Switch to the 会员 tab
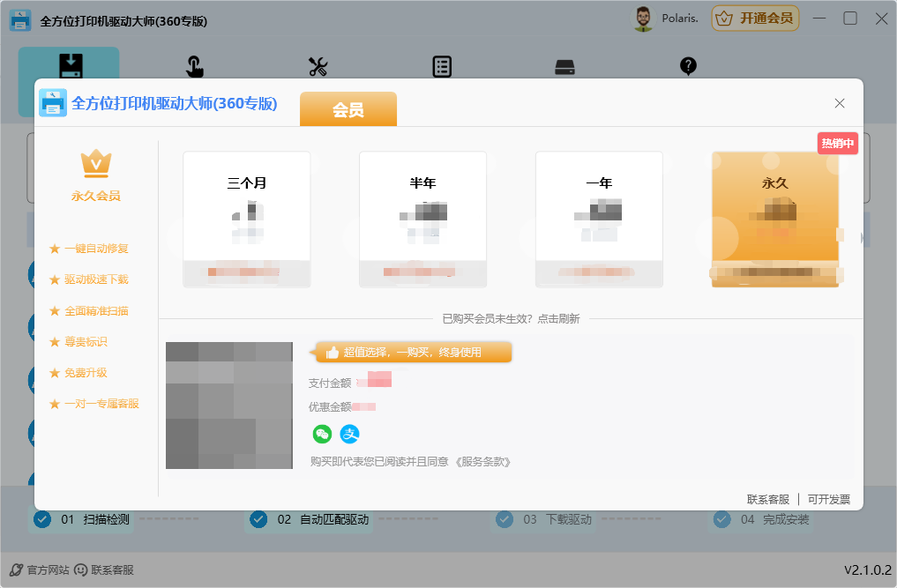 pyautogui.click(x=348, y=109)
